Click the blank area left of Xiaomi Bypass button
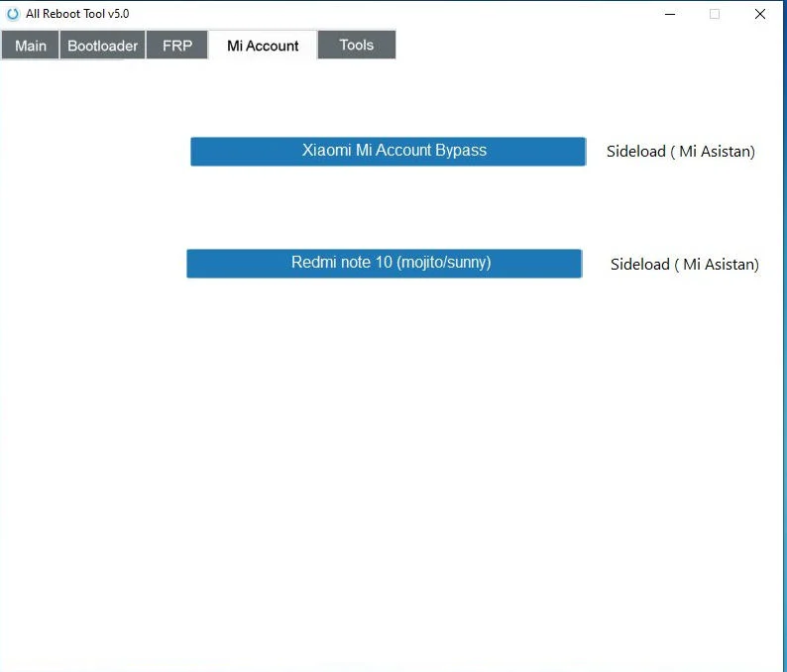The image size is (787, 672). [x=94, y=152]
